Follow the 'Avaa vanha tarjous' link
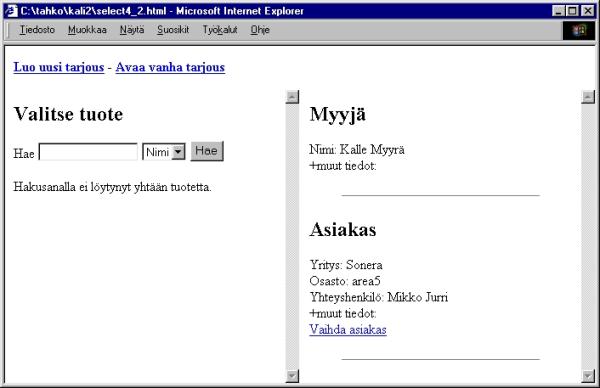Image resolution: width=600 pixels, height=388 pixels. click(x=170, y=67)
